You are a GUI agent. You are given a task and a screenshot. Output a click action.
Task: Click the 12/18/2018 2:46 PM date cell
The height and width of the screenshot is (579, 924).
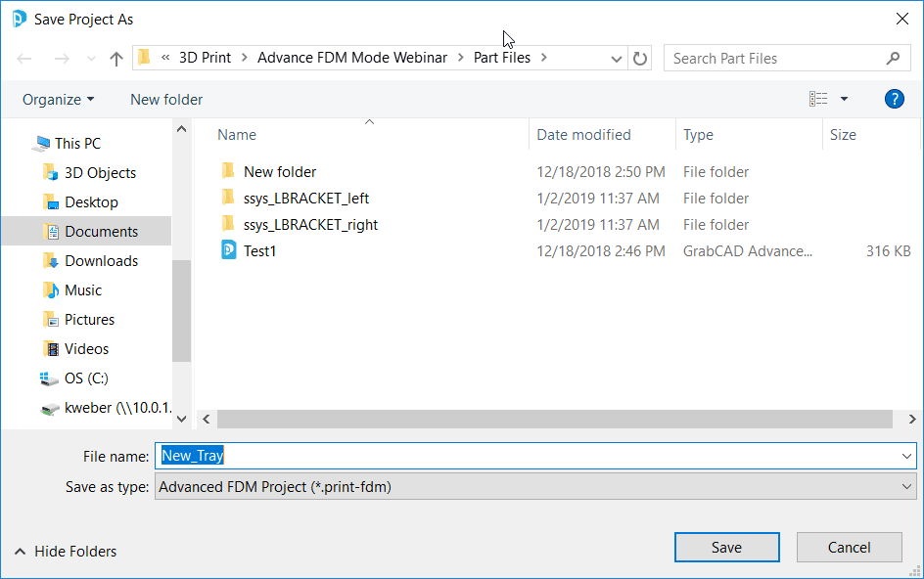click(600, 251)
